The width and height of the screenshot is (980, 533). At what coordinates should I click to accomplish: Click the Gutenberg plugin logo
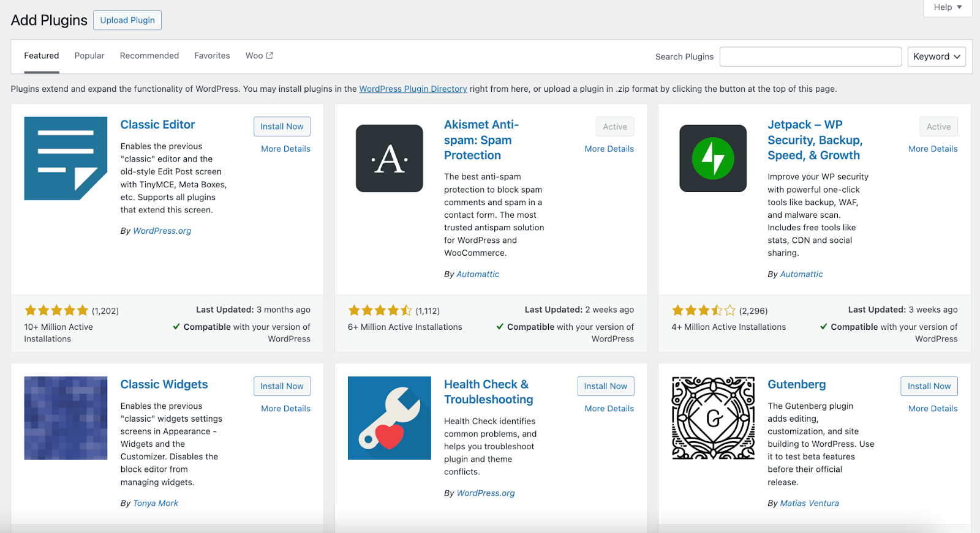point(713,418)
